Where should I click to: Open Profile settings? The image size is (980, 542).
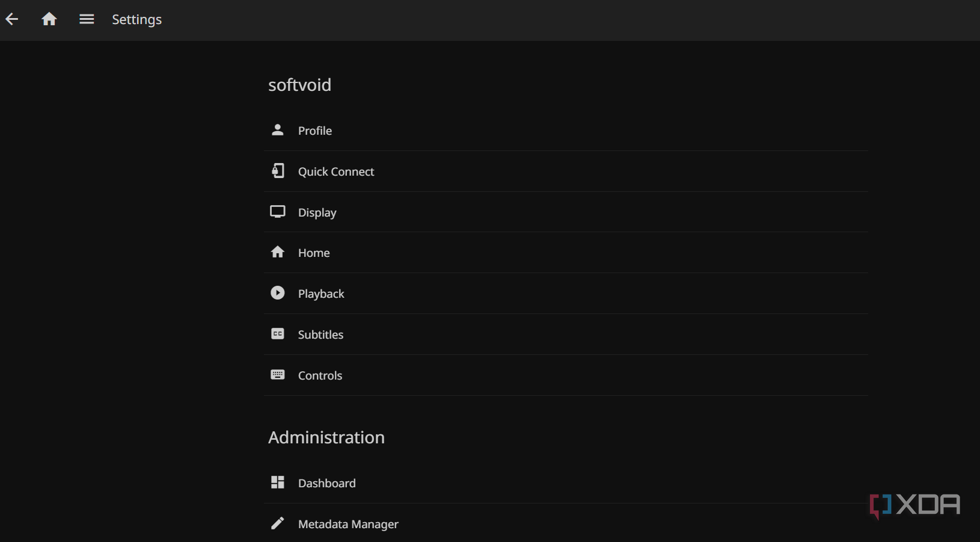pyautogui.click(x=566, y=131)
